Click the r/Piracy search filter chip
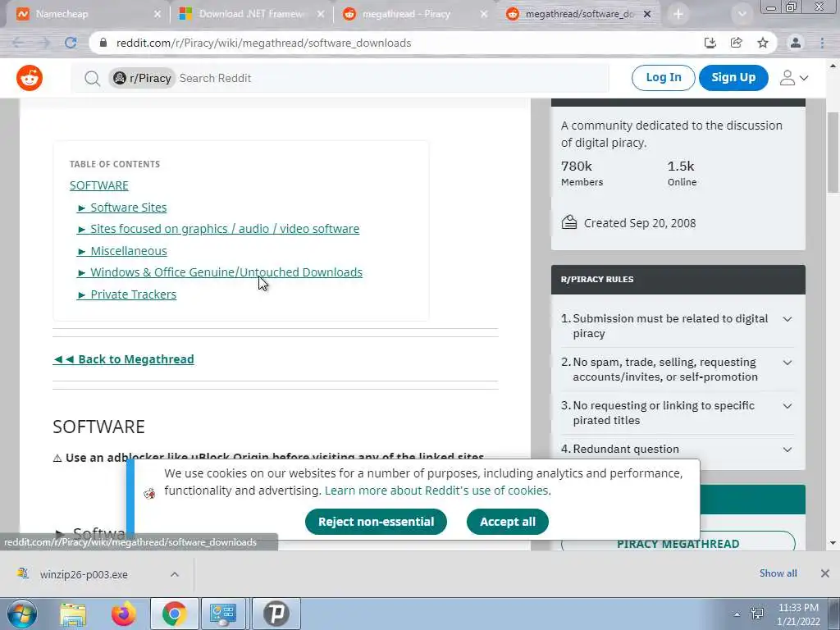Viewport: 840px width, 630px height. point(142,78)
